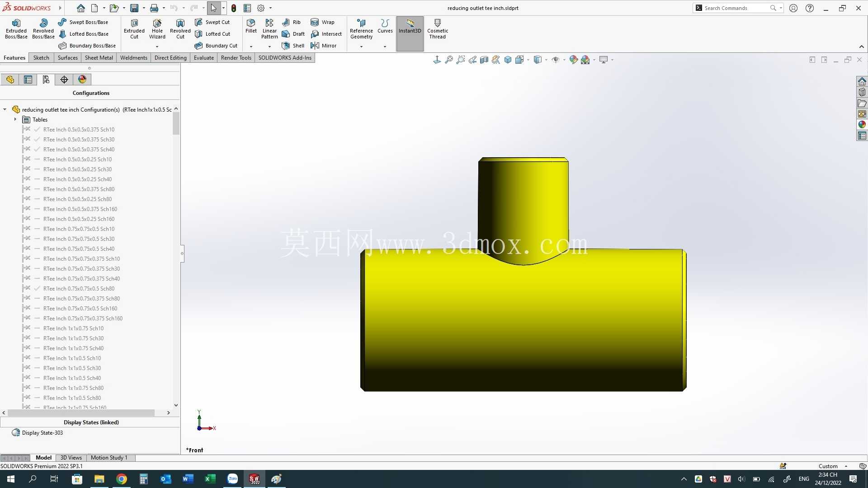Screen dimensions: 868x488
Task: Select the Draft feature tool
Action: 293,34
